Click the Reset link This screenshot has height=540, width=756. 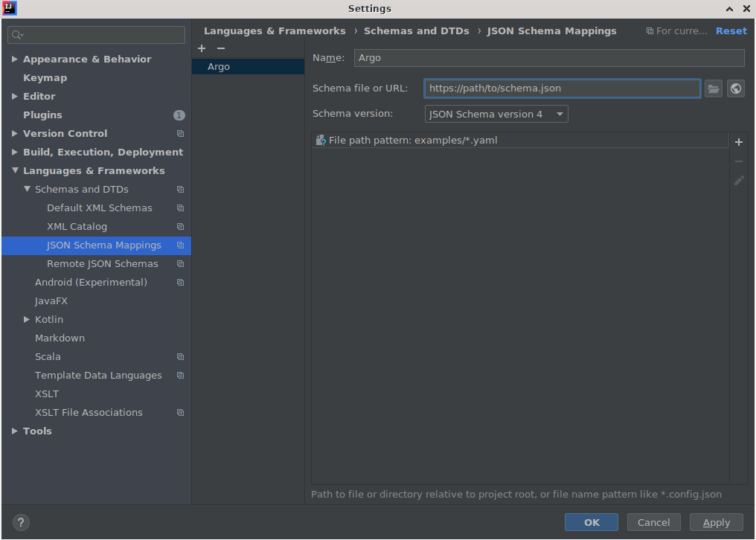click(x=731, y=30)
